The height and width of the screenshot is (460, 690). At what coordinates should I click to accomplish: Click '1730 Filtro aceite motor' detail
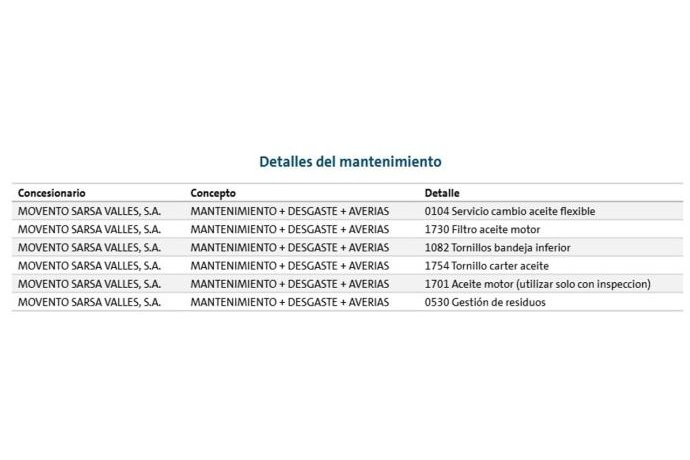[482, 229]
